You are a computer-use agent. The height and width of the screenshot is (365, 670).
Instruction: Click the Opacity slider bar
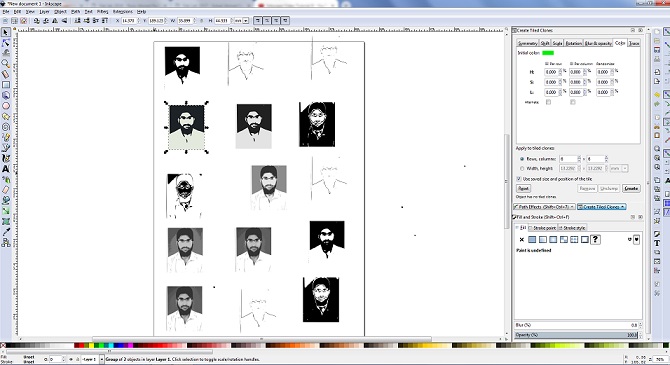[x=576, y=335]
